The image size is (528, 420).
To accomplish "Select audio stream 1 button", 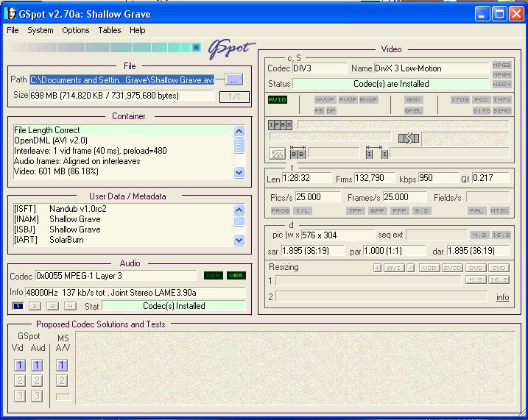I will click(x=18, y=306).
